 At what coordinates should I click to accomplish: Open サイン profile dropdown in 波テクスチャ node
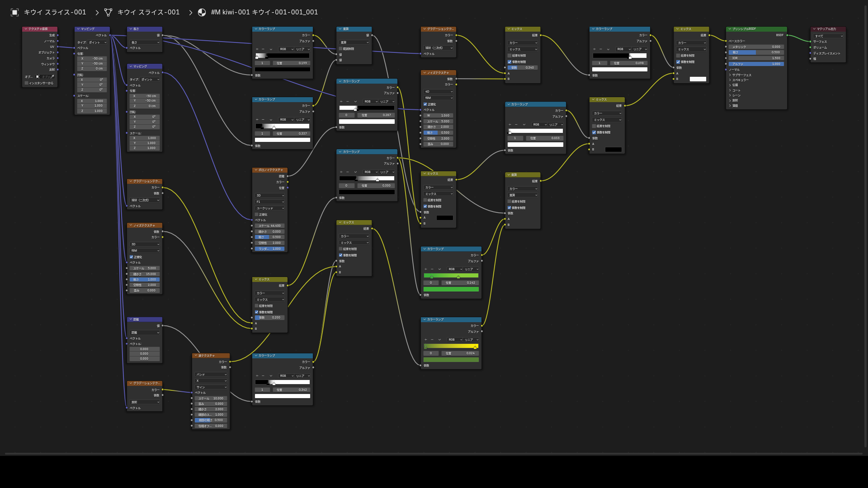tap(211, 387)
